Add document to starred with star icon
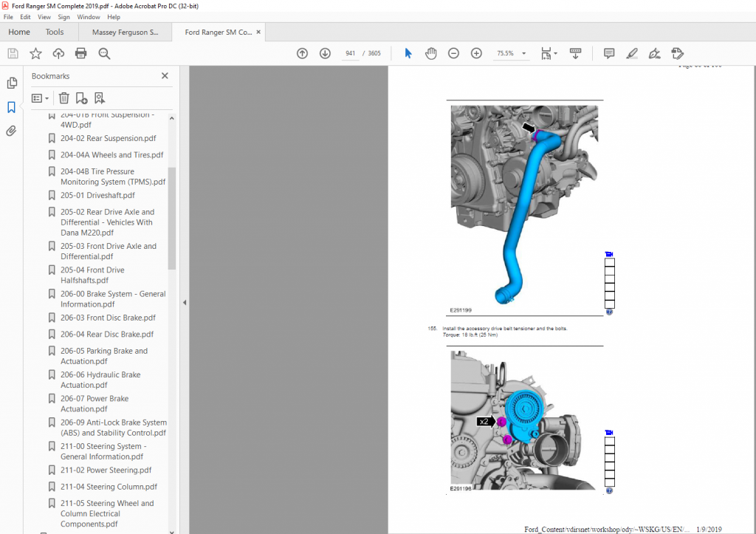This screenshot has width=756, height=534. coord(35,53)
